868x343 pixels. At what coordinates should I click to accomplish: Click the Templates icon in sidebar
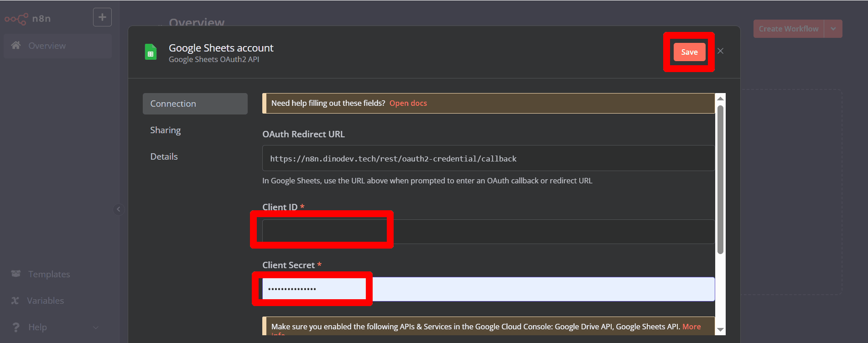click(16, 274)
